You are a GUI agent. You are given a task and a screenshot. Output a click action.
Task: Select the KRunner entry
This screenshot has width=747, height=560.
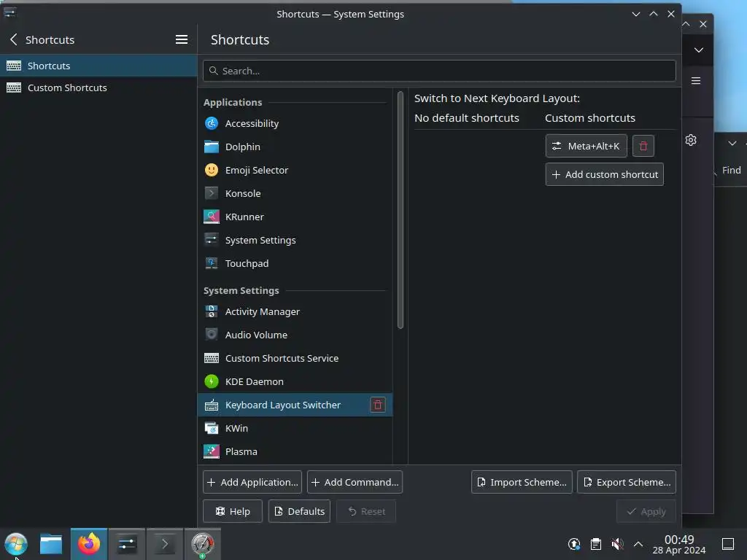click(x=295, y=217)
